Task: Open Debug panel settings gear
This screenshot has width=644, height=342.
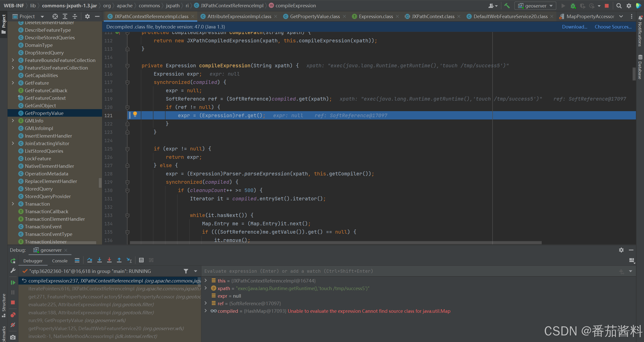Action: click(621, 250)
